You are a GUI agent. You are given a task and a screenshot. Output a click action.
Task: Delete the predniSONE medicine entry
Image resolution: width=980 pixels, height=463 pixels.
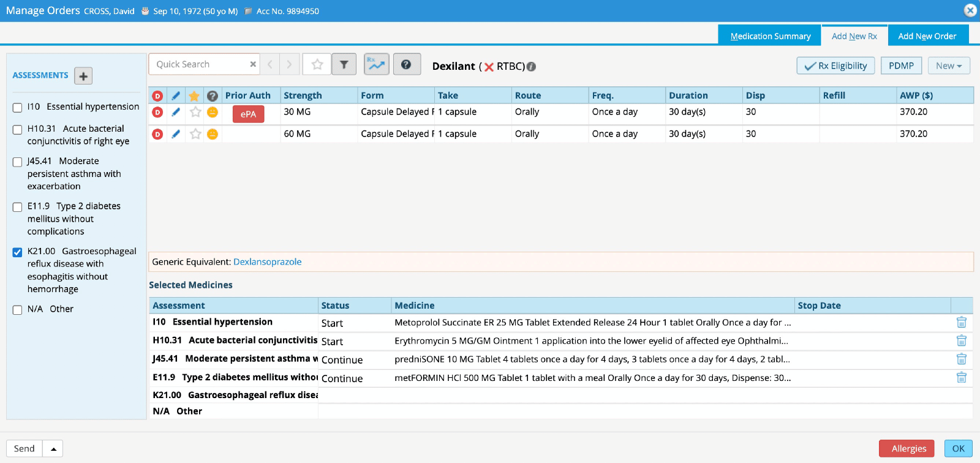[x=962, y=359]
